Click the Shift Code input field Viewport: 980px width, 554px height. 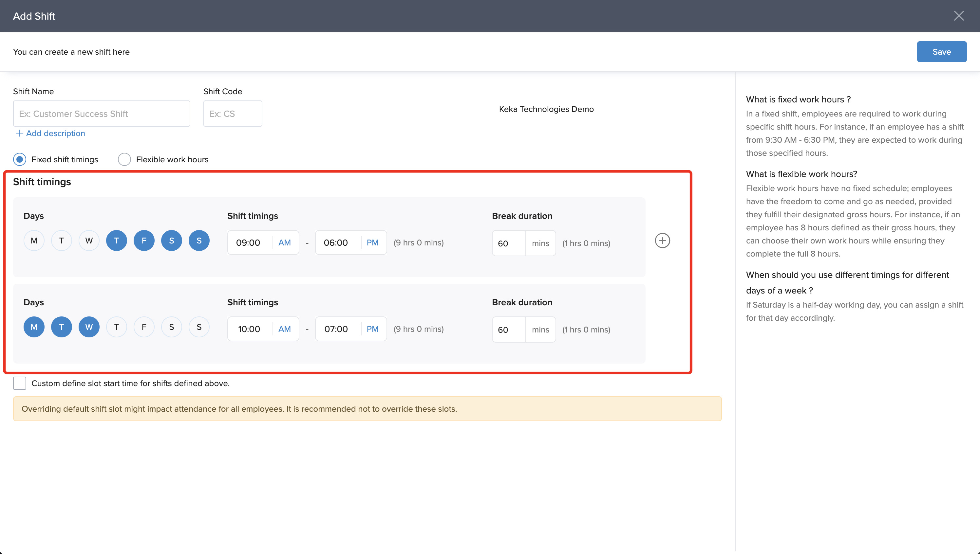pos(232,114)
